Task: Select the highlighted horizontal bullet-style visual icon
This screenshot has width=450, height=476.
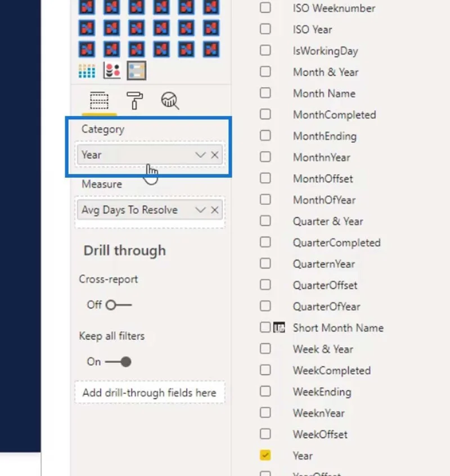Action: (x=137, y=71)
